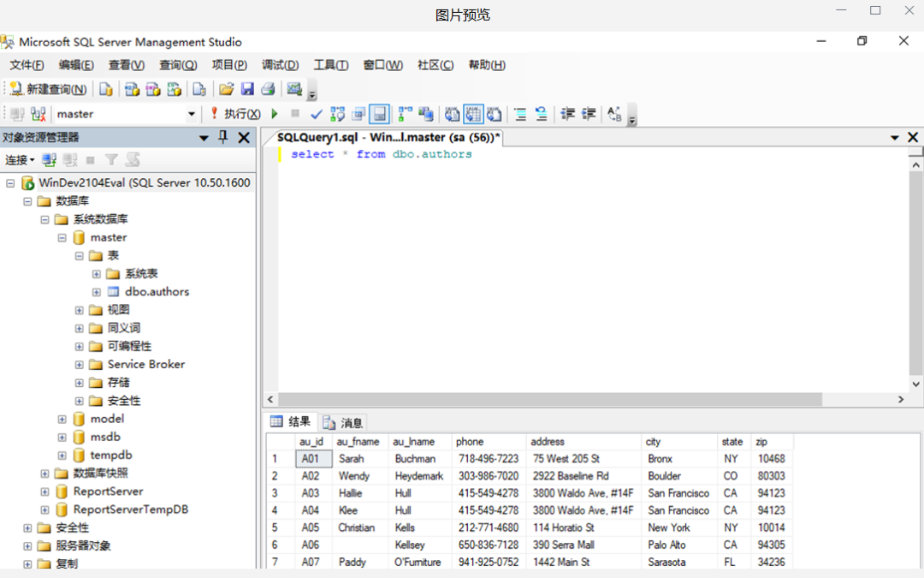The width and height of the screenshot is (924, 578).
Task: Specify Values for Template Parameters icon
Action: click(614, 114)
